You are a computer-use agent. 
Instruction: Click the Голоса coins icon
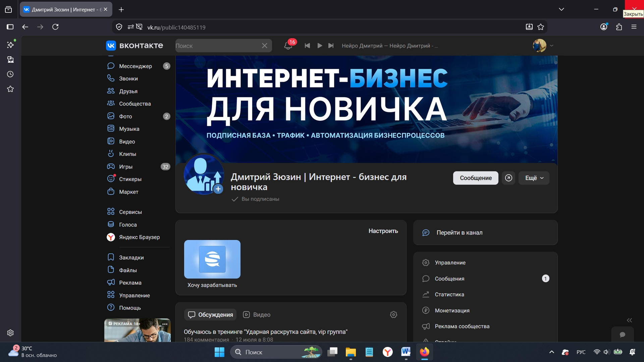click(x=111, y=224)
